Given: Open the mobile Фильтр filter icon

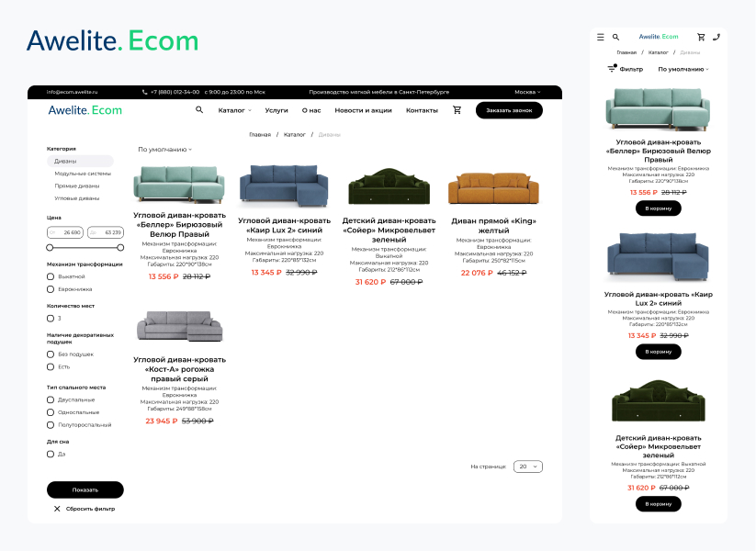Looking at the screenshot, I should coord(612,69).
